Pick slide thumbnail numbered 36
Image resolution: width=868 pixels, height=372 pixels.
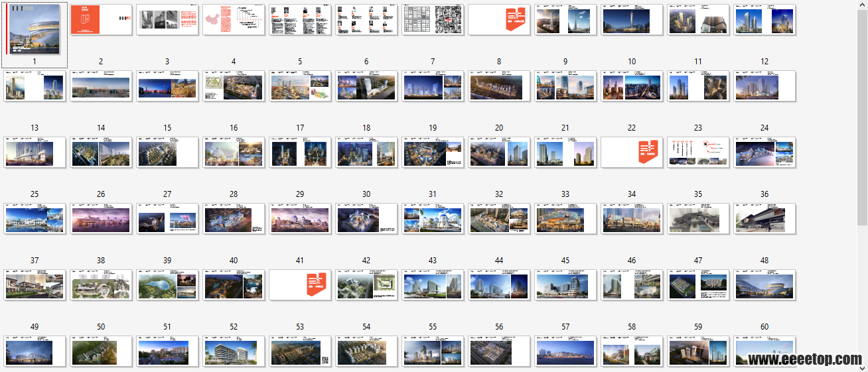click(764, 153)
